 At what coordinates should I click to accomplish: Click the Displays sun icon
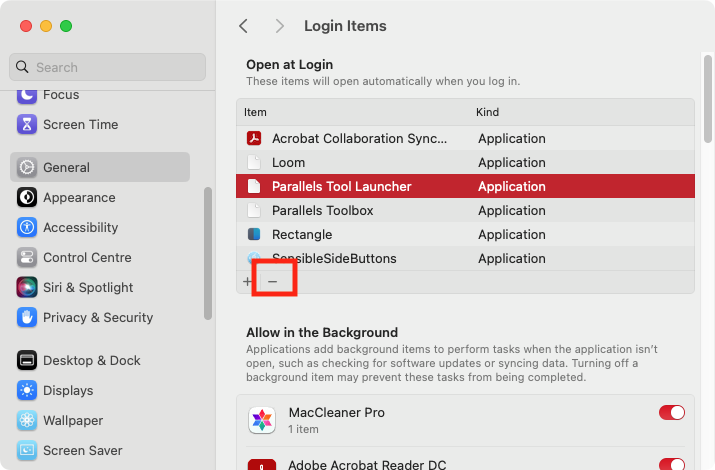27,390
